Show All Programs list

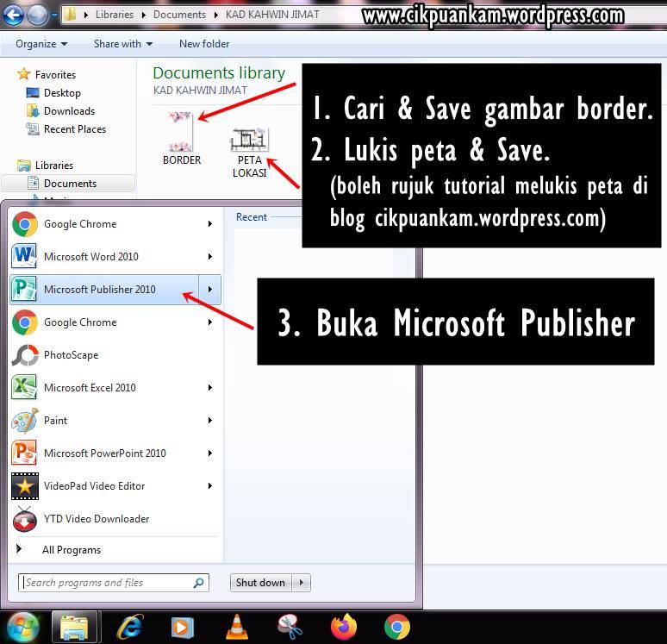(71, 550)
